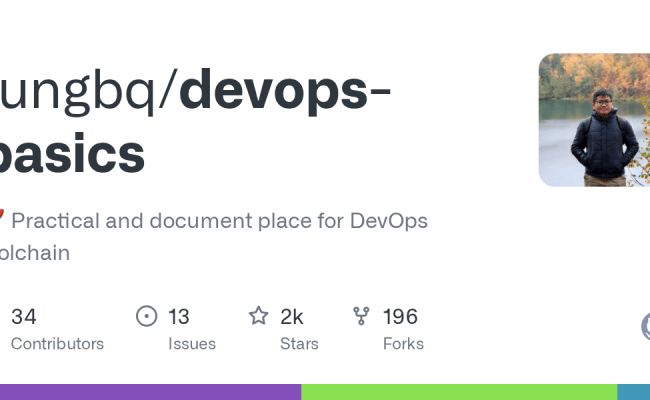Click the devops-basics repository title
Screen dimensions: 650x400
click(x=195, y=122)
